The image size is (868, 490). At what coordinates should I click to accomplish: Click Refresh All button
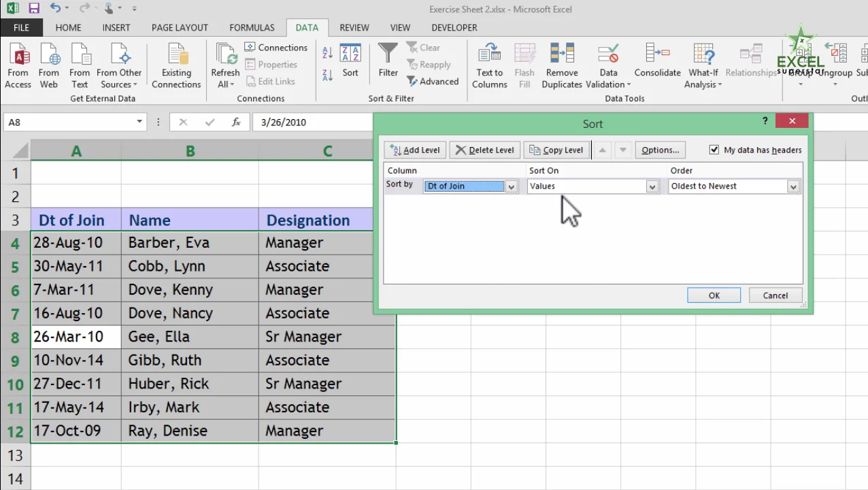tap(225, 66)
